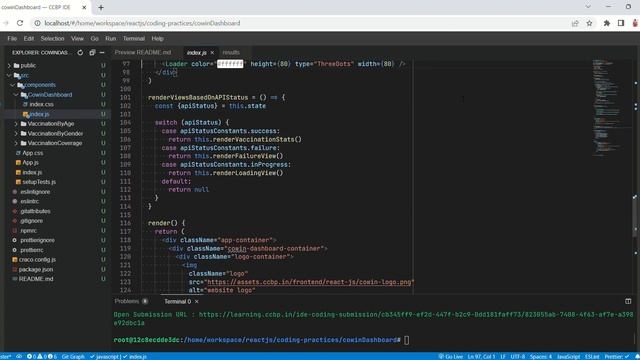
Task: Open App.js file
Action: (x=30, y=162)
